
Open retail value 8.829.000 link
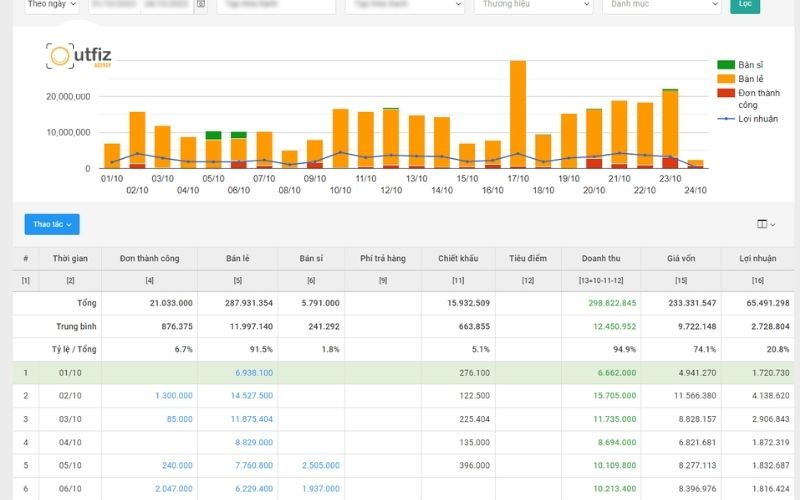pos(254,443)
